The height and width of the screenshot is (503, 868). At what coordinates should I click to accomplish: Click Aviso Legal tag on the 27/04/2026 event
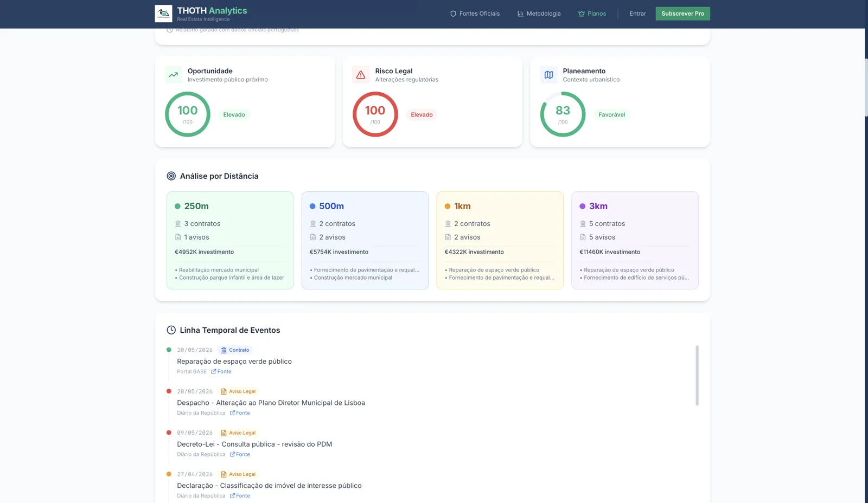(x=238, y=474)
